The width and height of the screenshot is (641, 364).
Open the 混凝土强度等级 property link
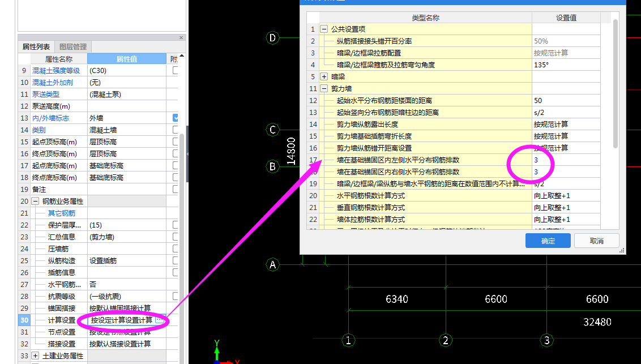[x=56, y=71]
